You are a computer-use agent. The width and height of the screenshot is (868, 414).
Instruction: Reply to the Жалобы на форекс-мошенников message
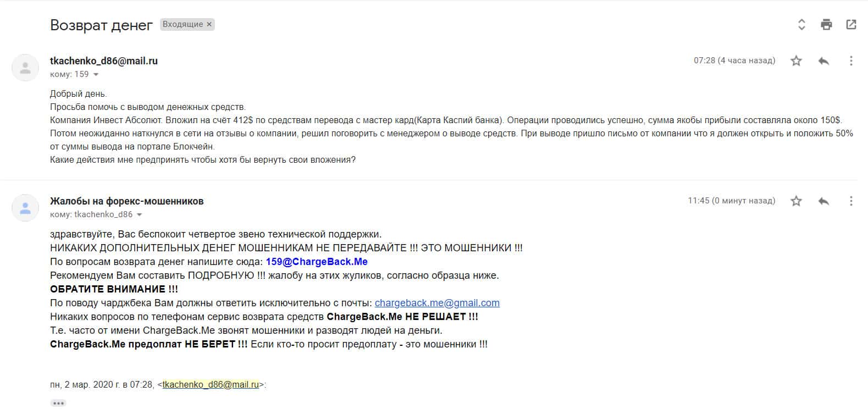pos(823,201)
